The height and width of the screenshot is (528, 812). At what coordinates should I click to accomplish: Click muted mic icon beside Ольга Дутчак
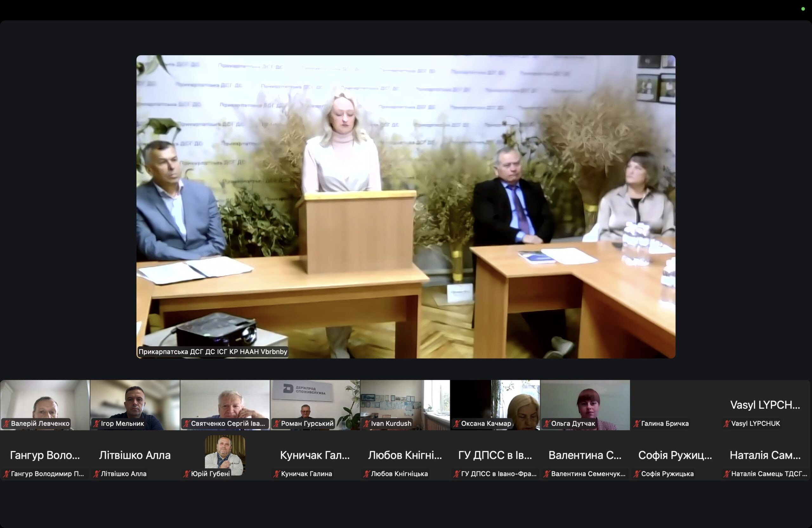click(547, 424)
